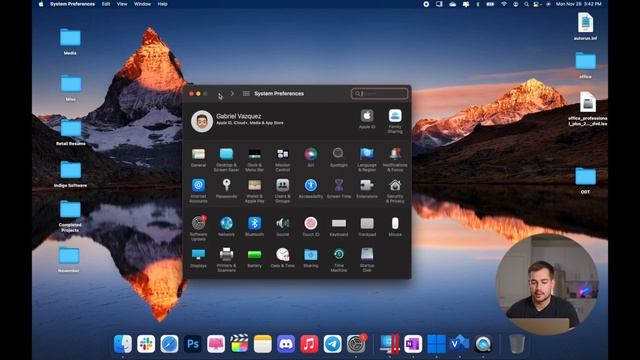The image size is (640, 360).
Task: Go back in System Preferences
Action: (x=219, y=93)
